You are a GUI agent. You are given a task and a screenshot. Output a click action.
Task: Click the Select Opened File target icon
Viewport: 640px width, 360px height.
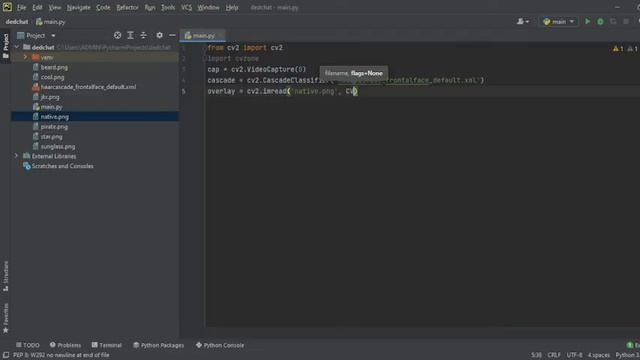pyautogui.click(x=118, y=36)
